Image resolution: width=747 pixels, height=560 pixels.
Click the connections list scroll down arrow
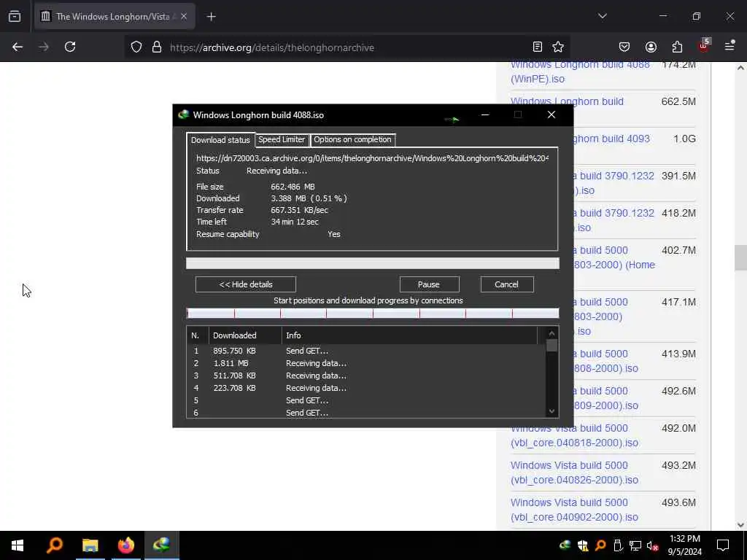(551, 411)
